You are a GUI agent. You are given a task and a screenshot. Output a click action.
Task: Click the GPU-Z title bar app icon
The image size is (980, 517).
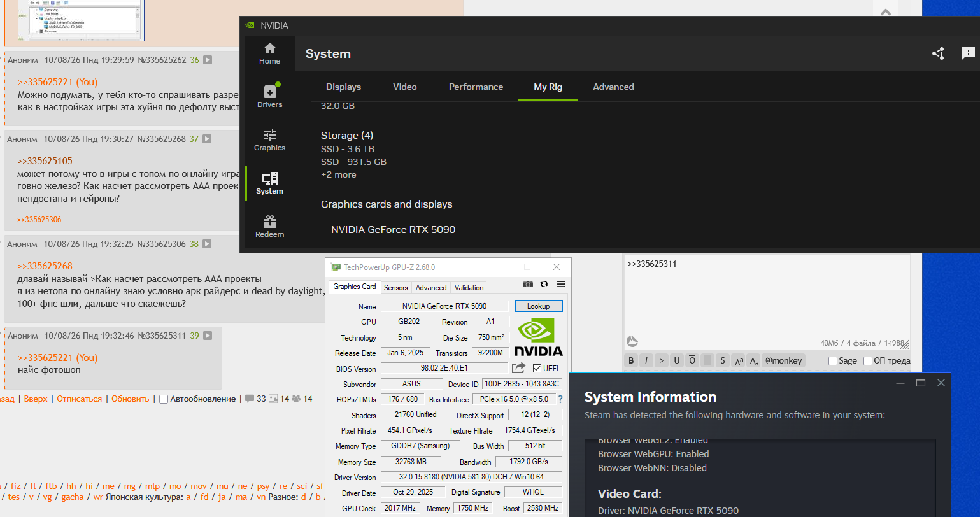coord(336,267)
